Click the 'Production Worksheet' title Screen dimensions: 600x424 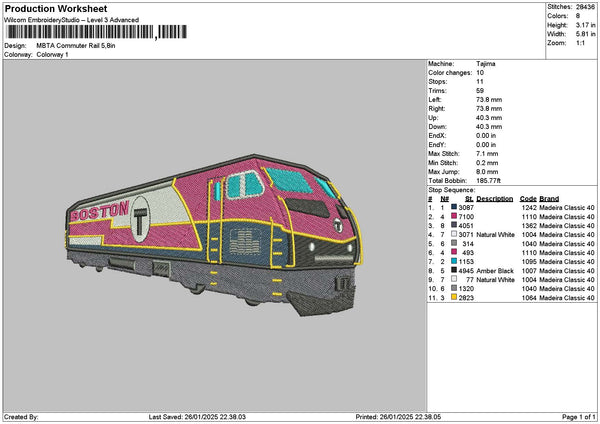[56, 9]
